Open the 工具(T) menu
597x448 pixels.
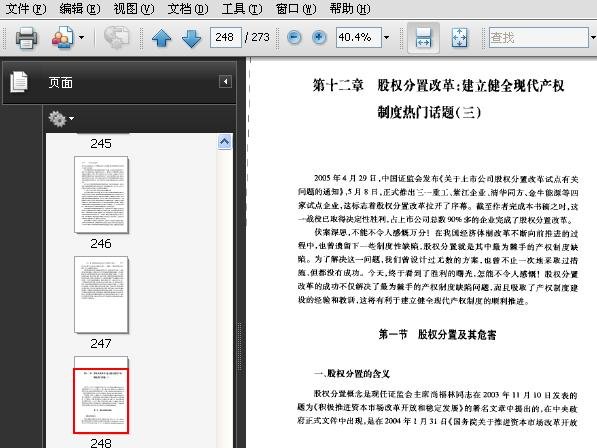tap(242, 8)
